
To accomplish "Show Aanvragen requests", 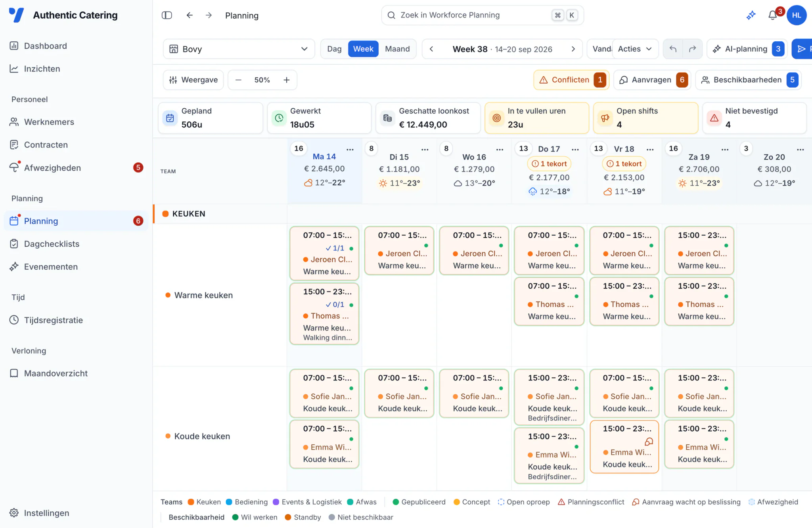I will [x=652, y=80].
